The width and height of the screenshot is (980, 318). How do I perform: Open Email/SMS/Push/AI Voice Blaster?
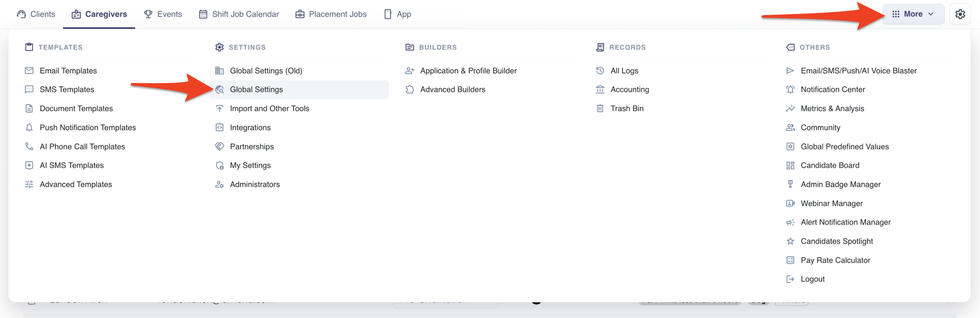(858, 70)
